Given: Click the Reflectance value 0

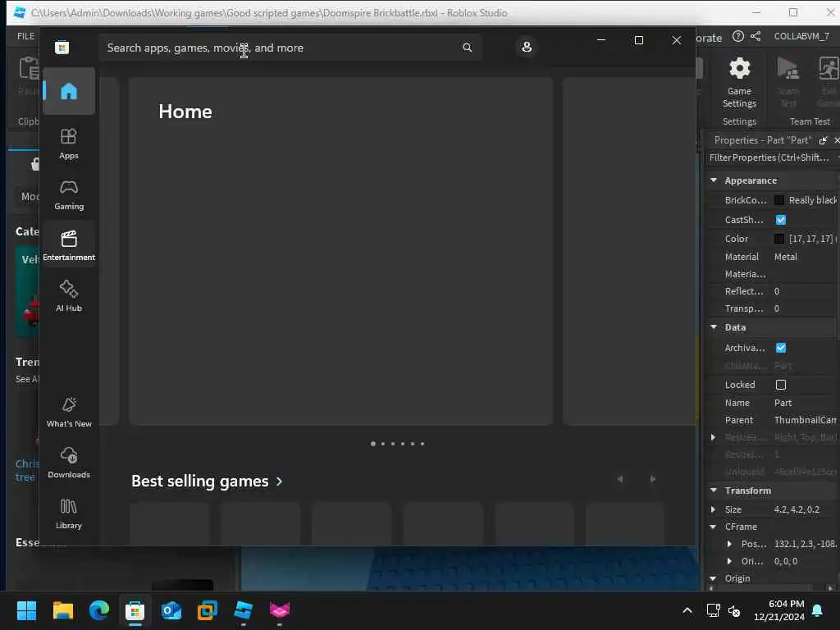Looking at the screenshot, I should tap(777, 291).
